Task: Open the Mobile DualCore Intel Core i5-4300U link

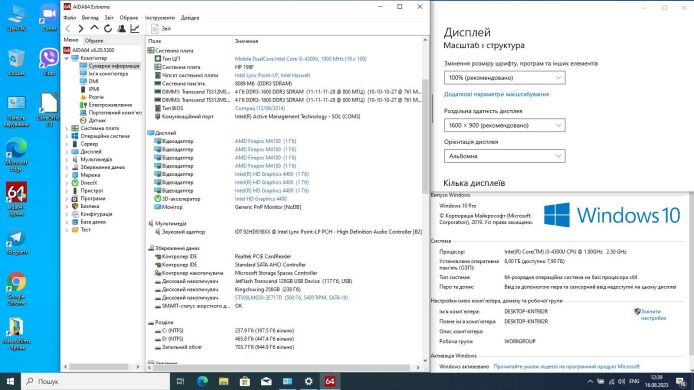Action: (x=301, y=59)
